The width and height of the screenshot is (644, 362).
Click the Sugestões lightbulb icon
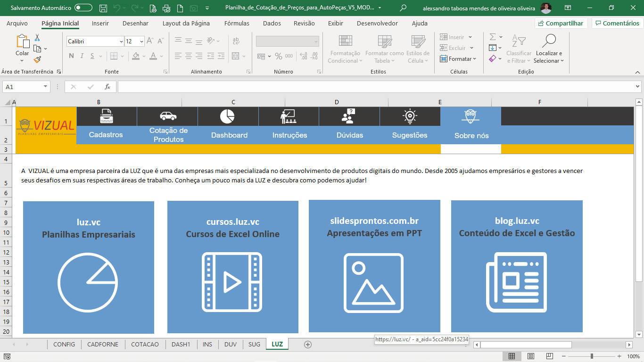(x=410, y=116)
